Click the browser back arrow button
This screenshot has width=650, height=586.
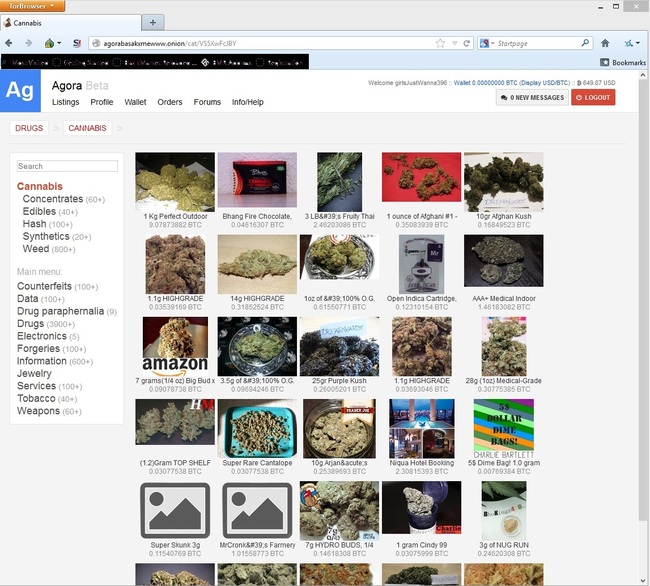[10, 43]
